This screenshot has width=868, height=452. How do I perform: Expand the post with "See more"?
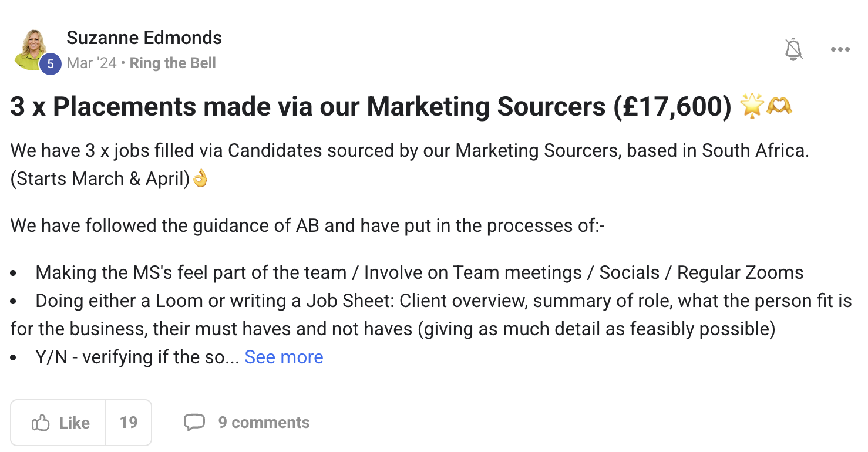coord(284,357)
